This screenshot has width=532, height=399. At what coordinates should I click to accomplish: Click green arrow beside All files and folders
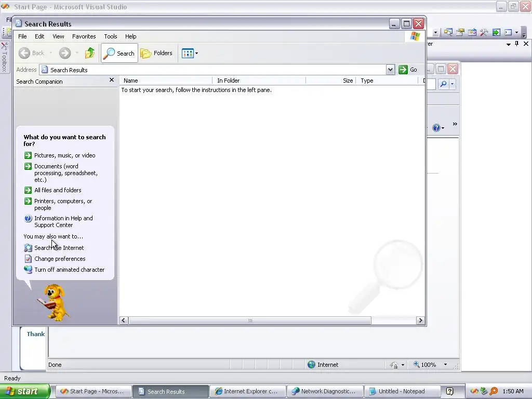(28, 190)
